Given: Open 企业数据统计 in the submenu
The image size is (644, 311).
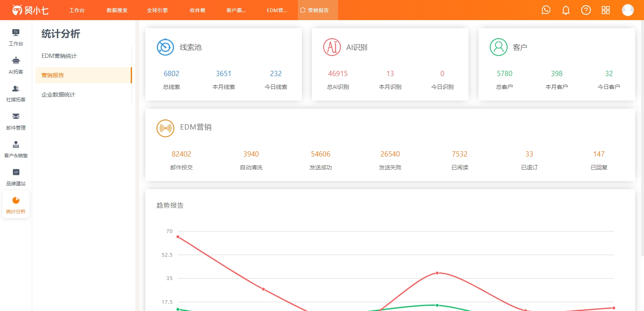Looking at the screenshot, I should [x=83, y=95].
